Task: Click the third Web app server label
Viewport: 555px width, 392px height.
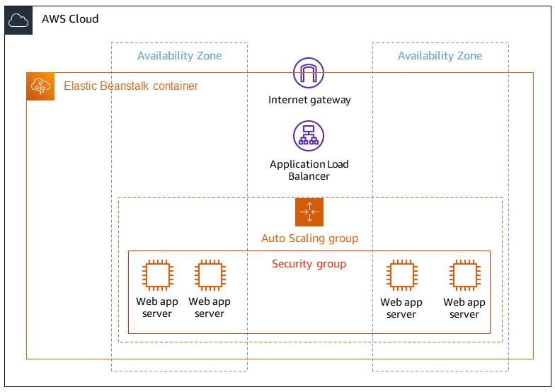Action: 401,309
